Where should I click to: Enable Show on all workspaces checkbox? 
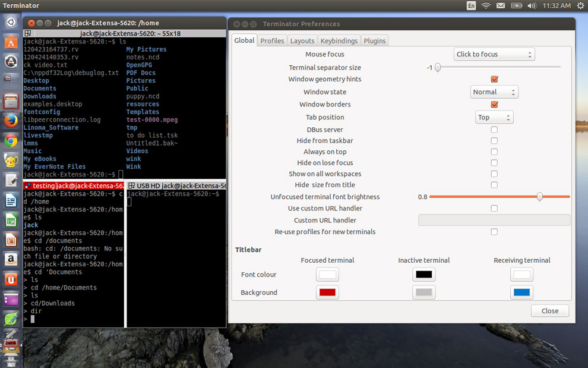click(494, 174)
